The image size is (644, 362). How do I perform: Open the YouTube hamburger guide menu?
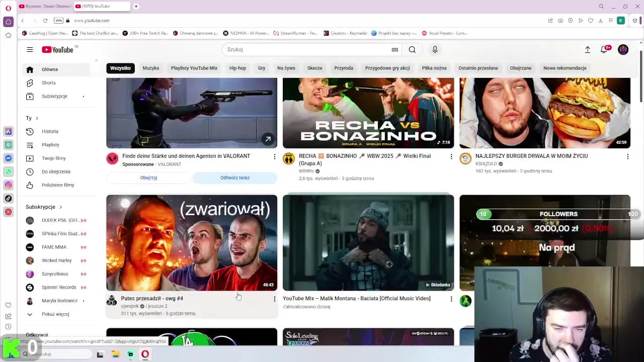pos(30,49)
